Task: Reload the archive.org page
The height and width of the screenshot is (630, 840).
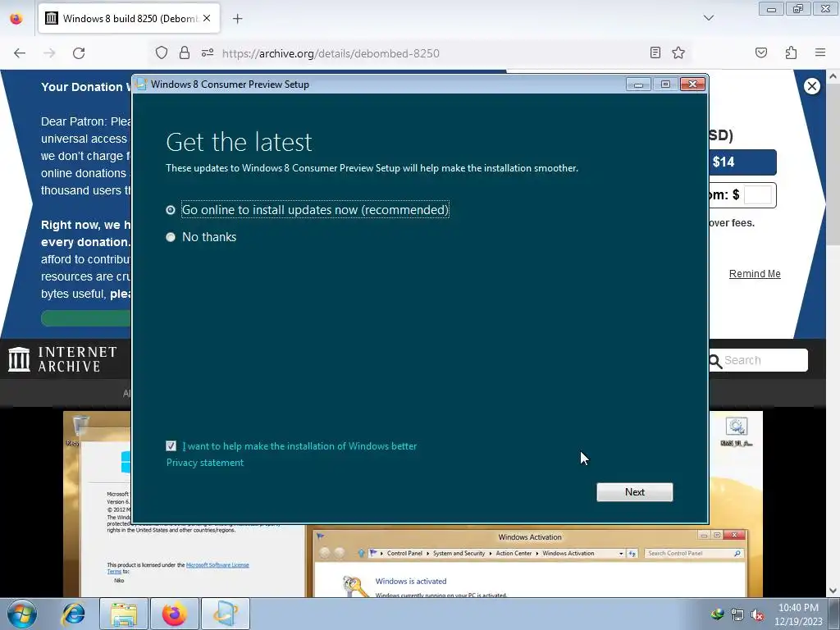Action: coord(79,53)
